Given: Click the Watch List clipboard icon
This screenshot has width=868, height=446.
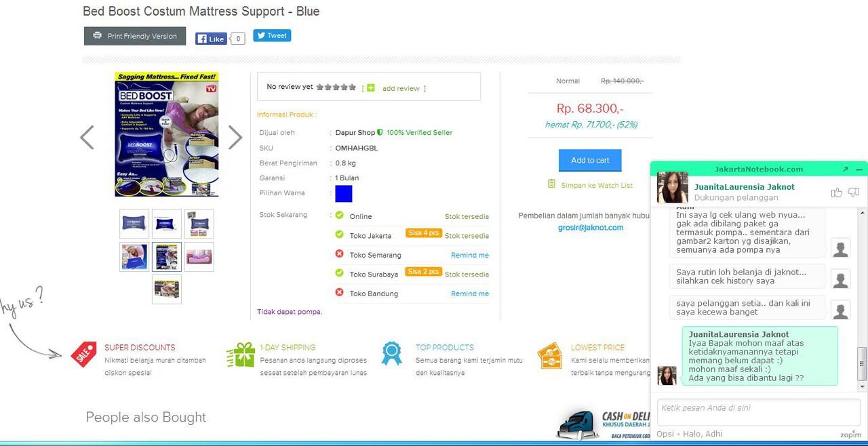Looking at the screenshot, I should 551,184.
